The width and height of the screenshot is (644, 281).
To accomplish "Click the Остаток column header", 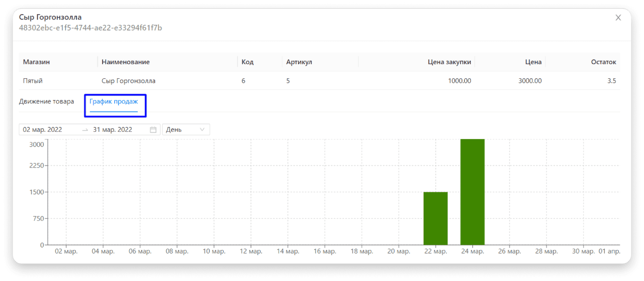I will [x=603, y=62].
